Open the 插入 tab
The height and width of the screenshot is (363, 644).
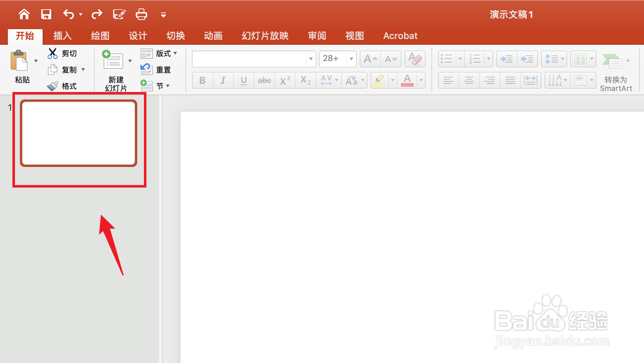63,36
